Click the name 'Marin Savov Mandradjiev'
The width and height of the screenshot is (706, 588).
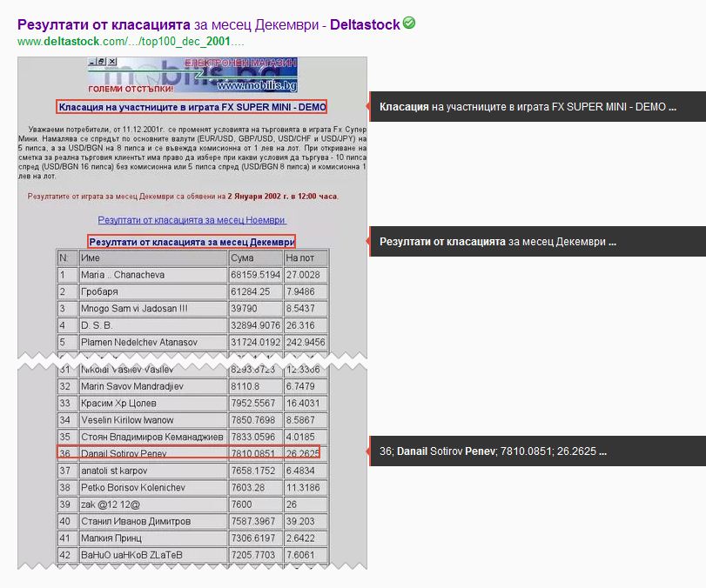point(132,386)
